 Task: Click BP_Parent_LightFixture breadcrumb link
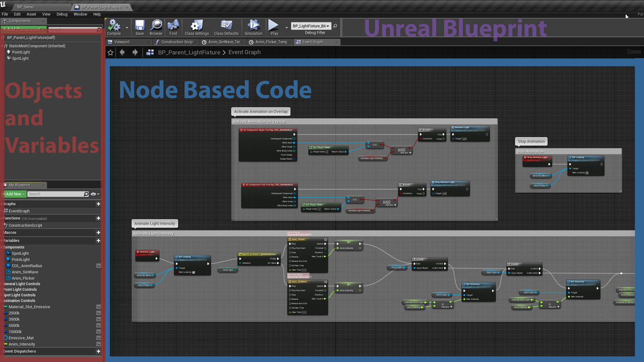[x=189, y=52]
